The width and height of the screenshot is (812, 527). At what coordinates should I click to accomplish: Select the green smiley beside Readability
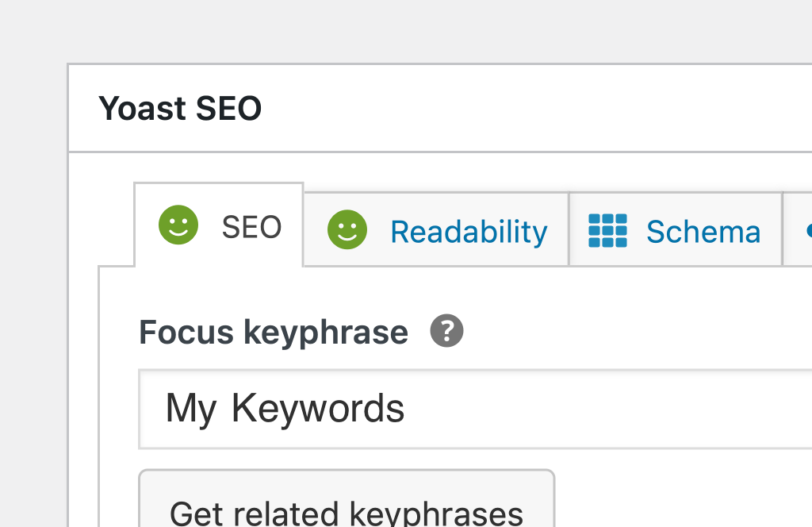click(347, 231)
